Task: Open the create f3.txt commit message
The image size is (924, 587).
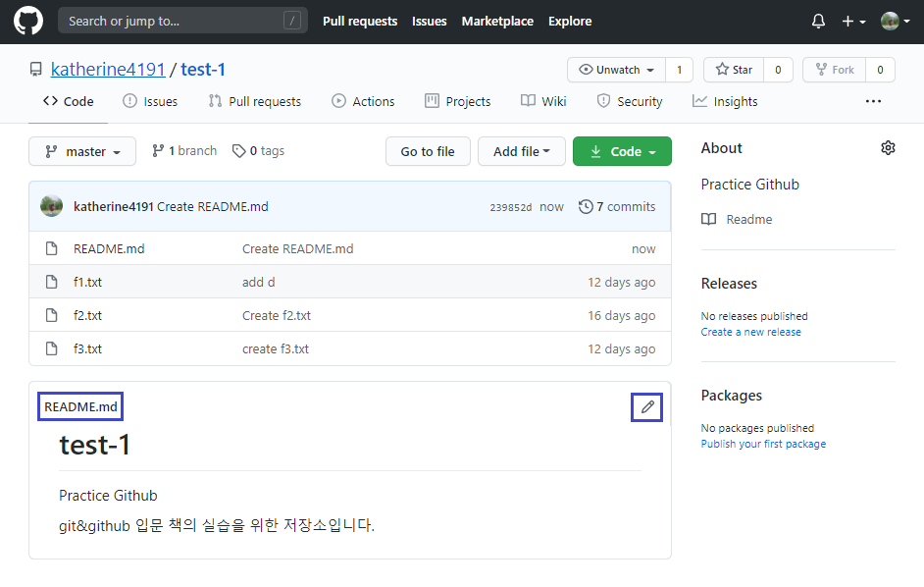Action: click(276, 348)
